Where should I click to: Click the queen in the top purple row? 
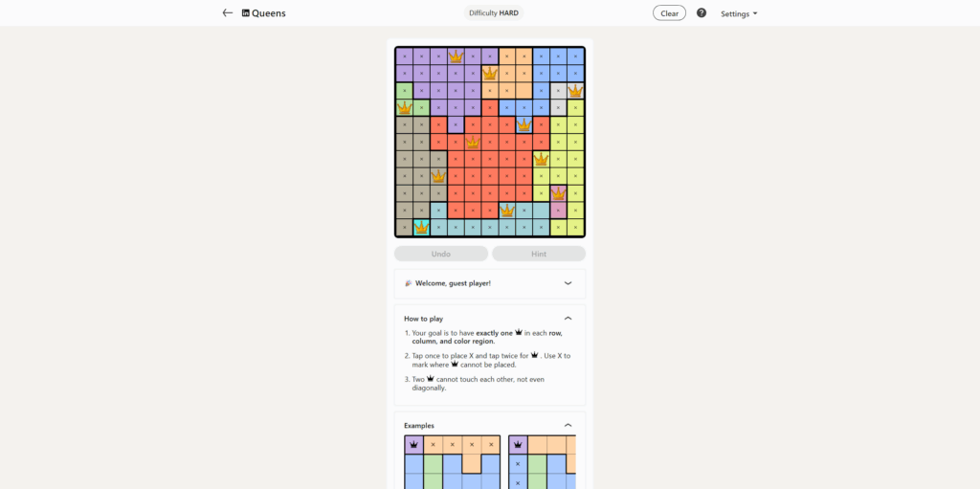click(456, 56)
